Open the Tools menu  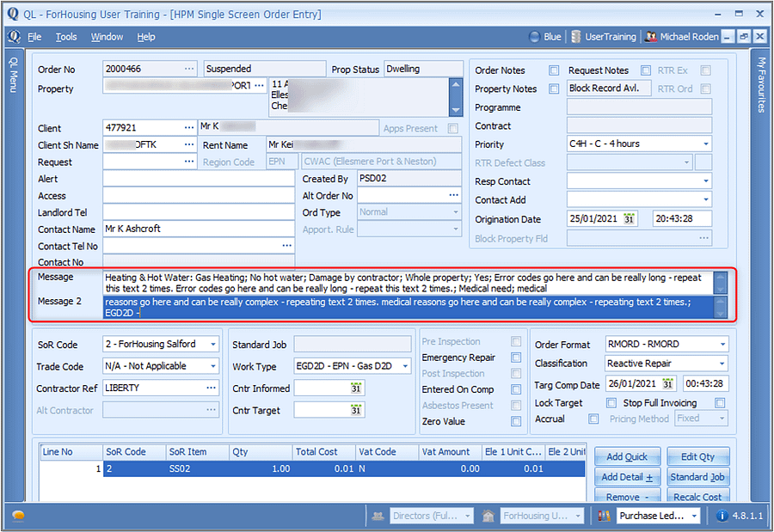65,36
